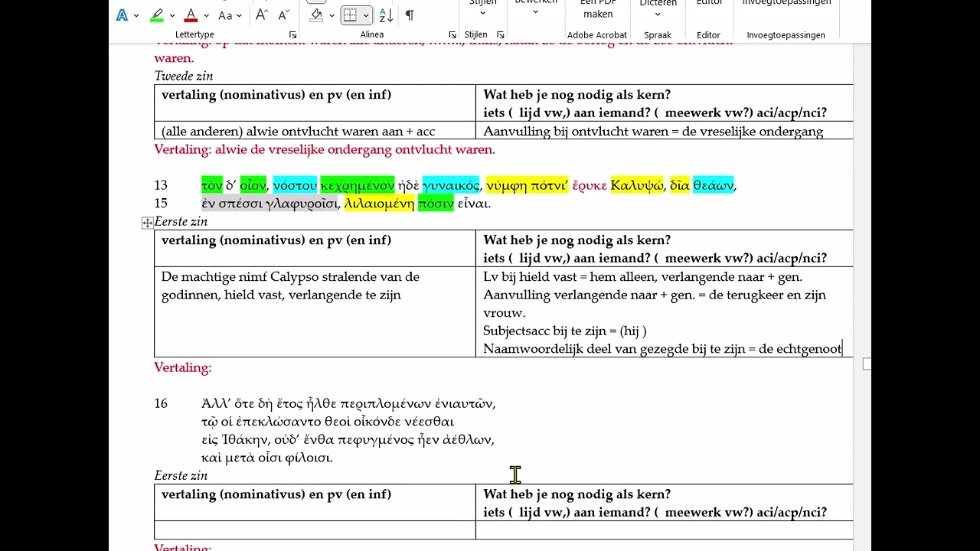Click the empty left cell in the line 16 table
Image resolution: width=980 pixels, height=551 pixels.
click(315, 530)
